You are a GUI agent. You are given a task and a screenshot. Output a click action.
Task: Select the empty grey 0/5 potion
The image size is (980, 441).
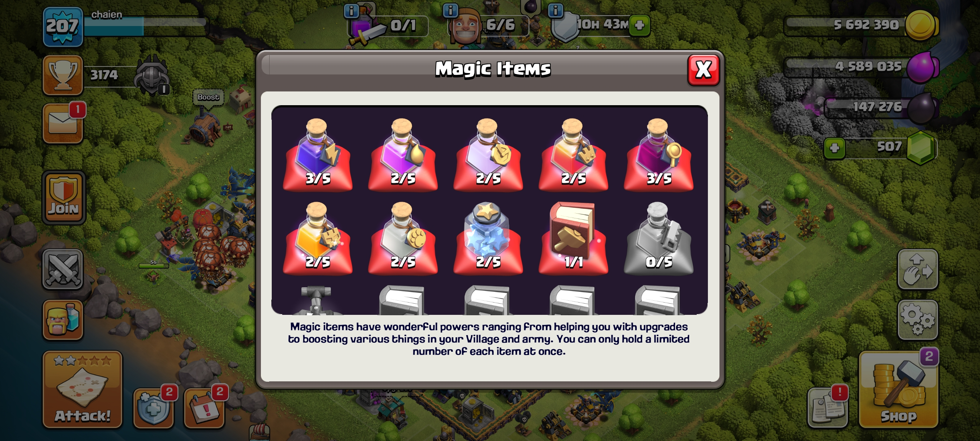click(658, 238)
